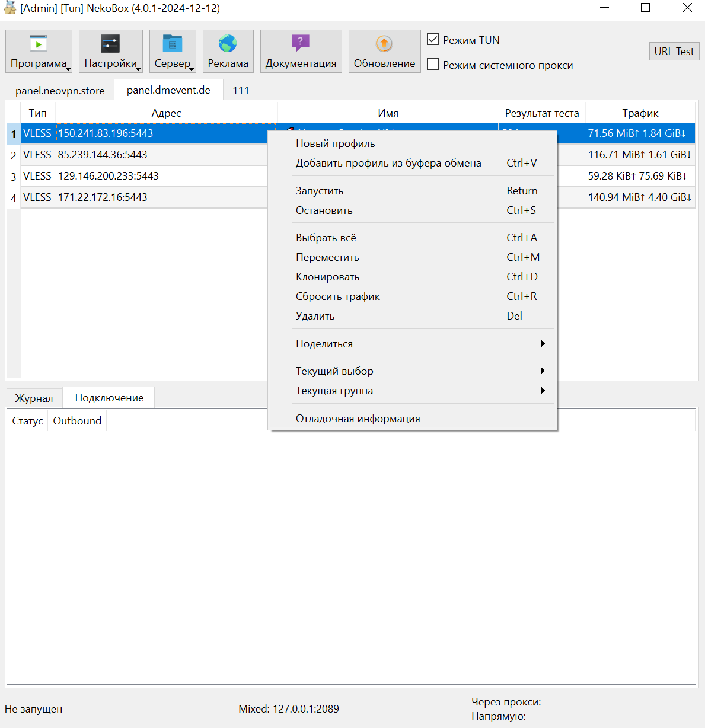Click traffic cell 71.56 MiB↑ 1.84 GiB↓
The width and height of the screenshot is (705, 728).
coord(640,133)
